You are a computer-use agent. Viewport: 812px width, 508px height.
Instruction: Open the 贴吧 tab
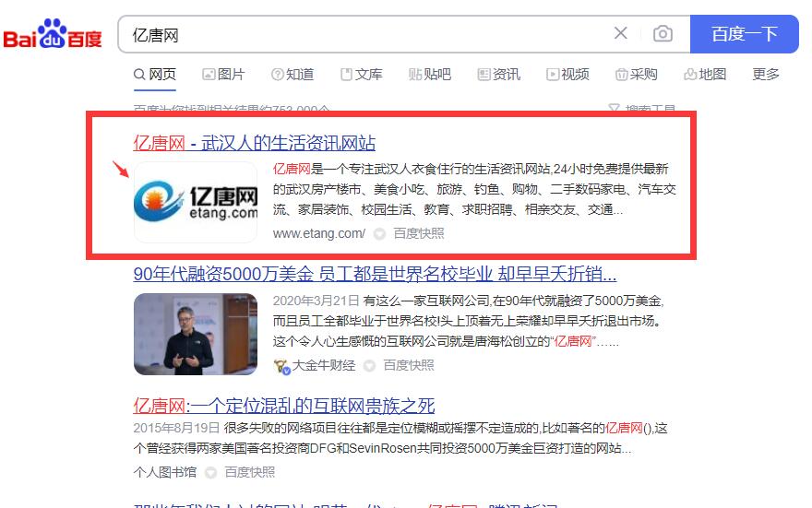coord(430,75)
